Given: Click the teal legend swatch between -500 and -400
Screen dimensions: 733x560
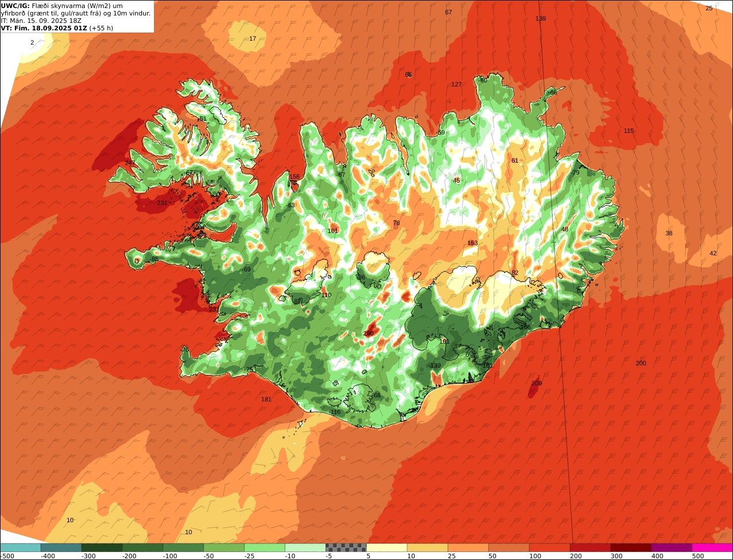Looking at the screenshot, I should pyautogui.click(x=21, y=547).
